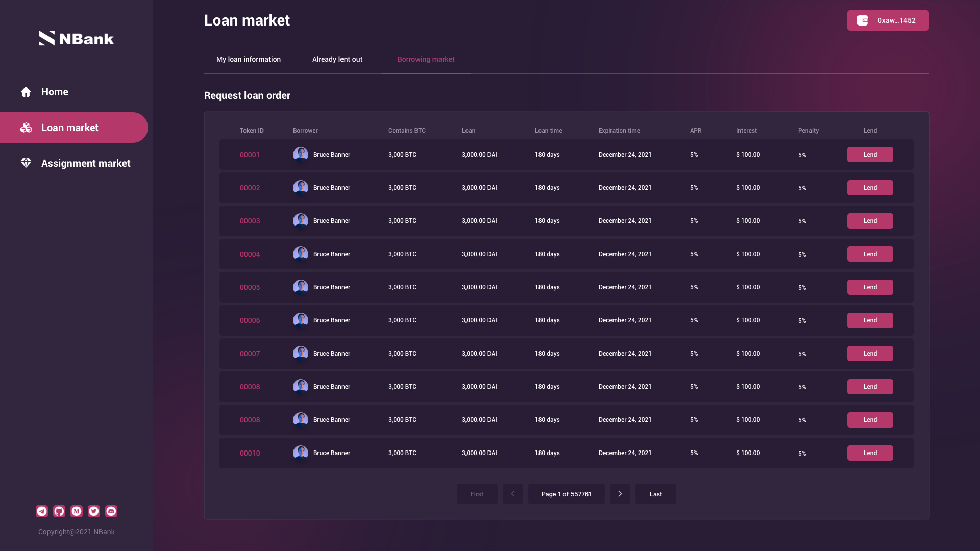This screenshot has width=980, height=551.
Task: Click the Discord icon in footer
Action: click(111, 511)
